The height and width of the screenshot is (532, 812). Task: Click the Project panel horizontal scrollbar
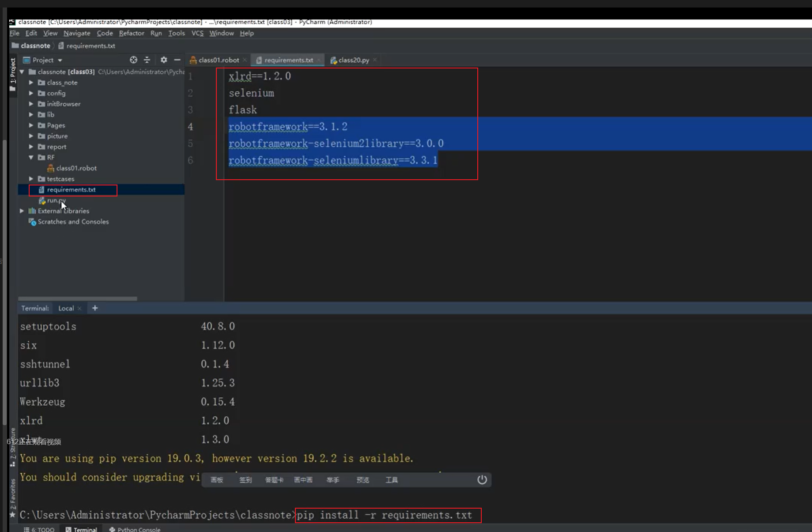pyautogui.click(x=78, y=299)
